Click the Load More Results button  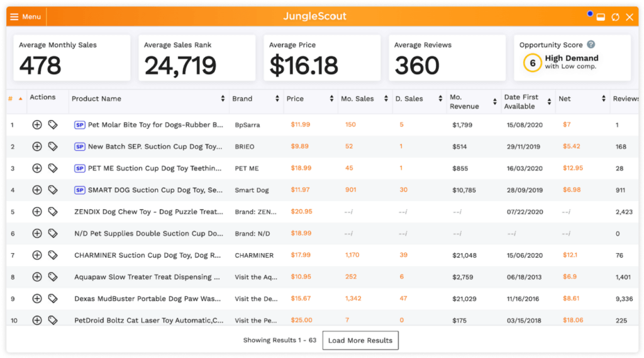pos(360,340)
